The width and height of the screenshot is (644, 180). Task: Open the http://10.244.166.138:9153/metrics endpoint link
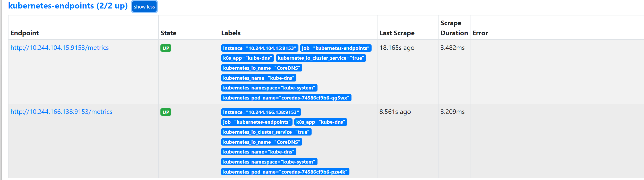pos(61,112)
